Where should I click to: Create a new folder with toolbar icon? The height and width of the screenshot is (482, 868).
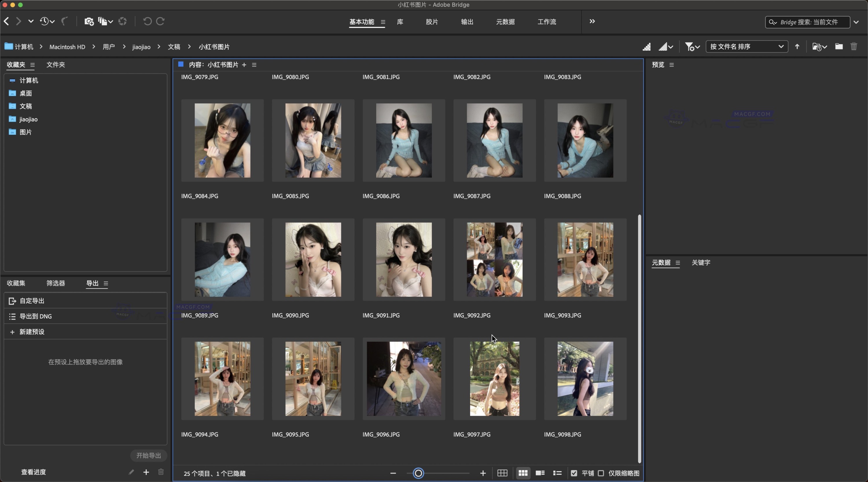(839, 47)
